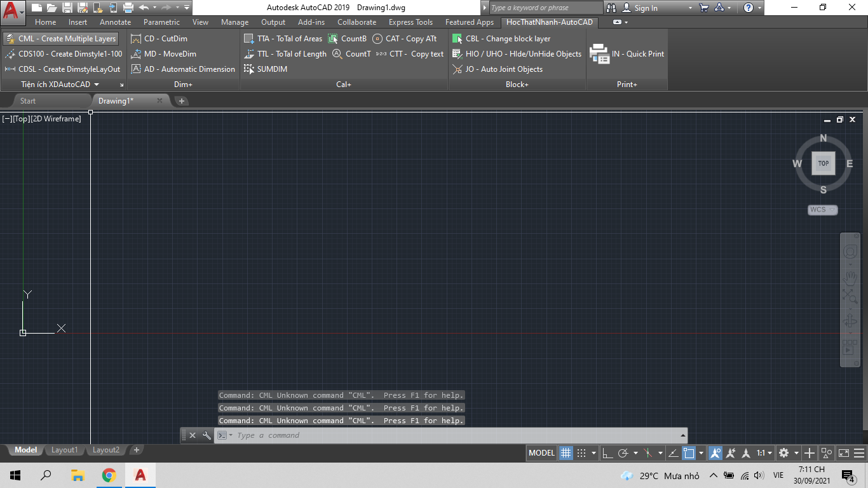Open status bar Customization hamburger icon
868x488 pixels.
tap(859, 453)
